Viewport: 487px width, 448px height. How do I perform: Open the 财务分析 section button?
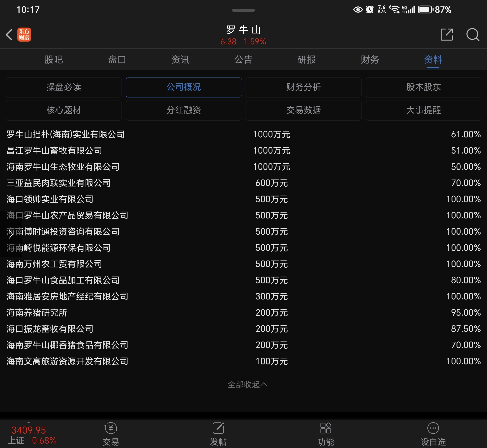(304, 87)
